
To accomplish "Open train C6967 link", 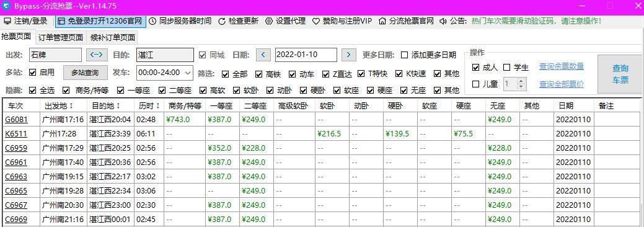I will (16, 205).
